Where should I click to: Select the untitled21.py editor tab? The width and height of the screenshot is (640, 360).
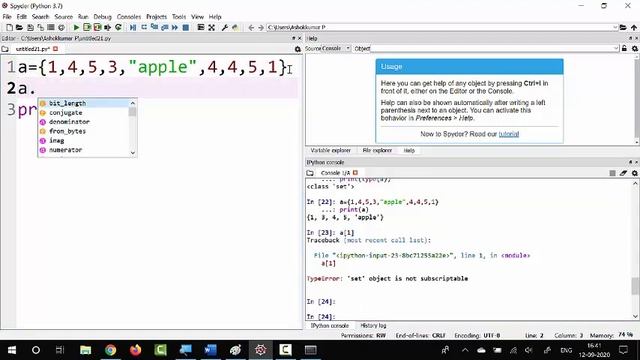point(33,49)
